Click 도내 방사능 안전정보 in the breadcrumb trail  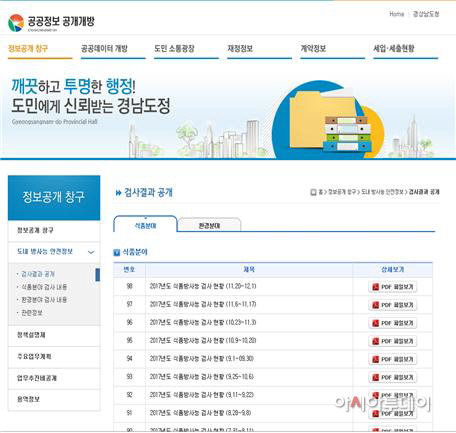point(382,192)
